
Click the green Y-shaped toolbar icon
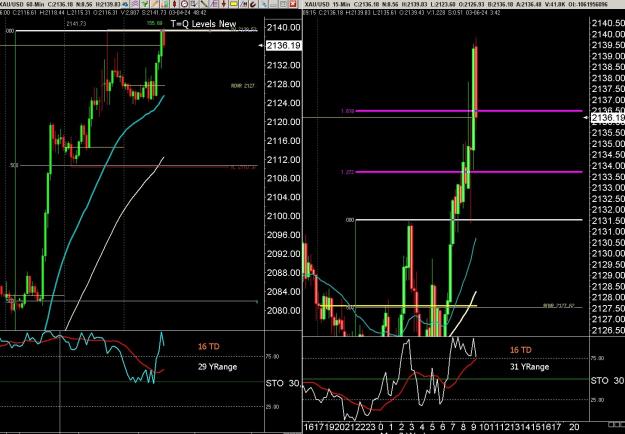[x=145, y=4]
